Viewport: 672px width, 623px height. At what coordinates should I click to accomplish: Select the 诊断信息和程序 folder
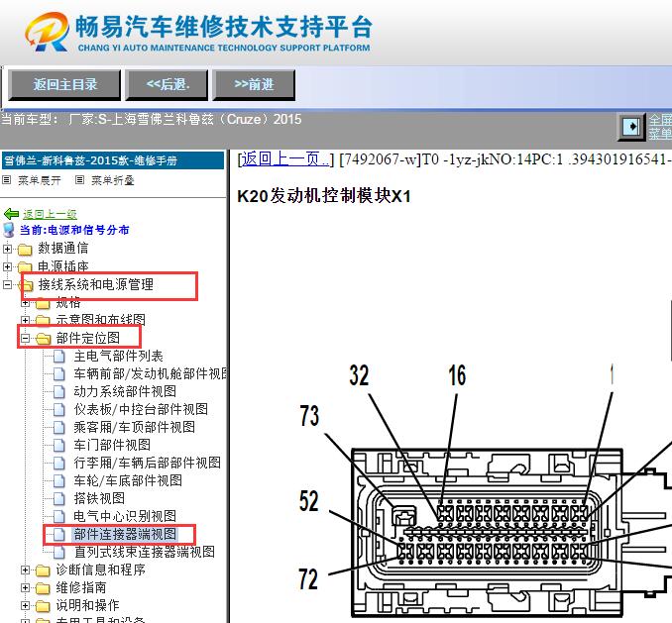tap(101, 570)
